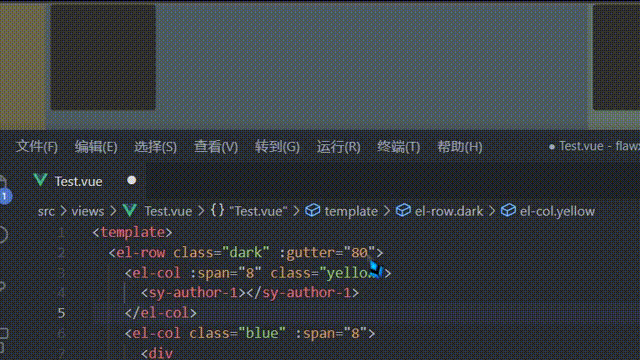Click the el-row.dark breadcrumb
Image resolution: width=640 pixels, height=360 pixels.
pos(449,211)
